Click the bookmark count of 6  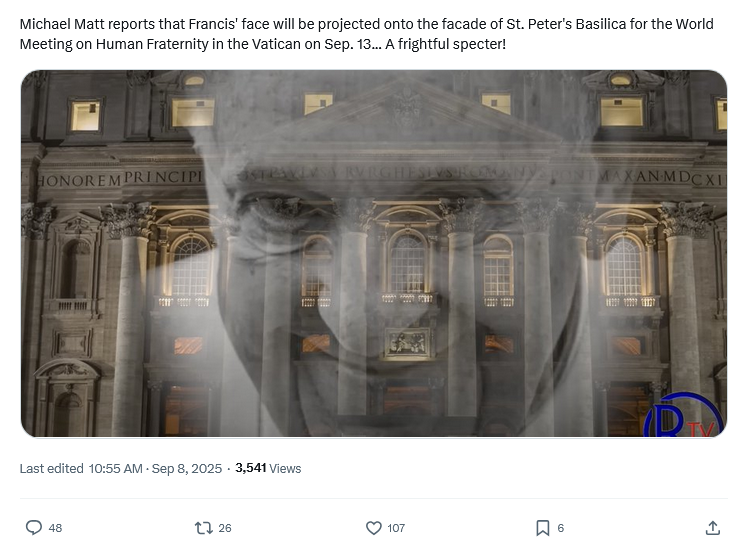[x=561, y=528]
